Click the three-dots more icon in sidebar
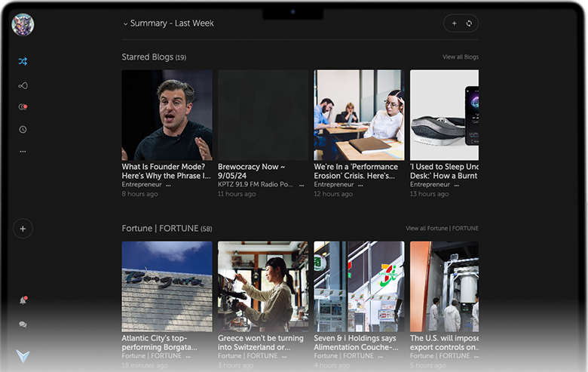This screenshot has width=588, height=372. click(23, 152)
